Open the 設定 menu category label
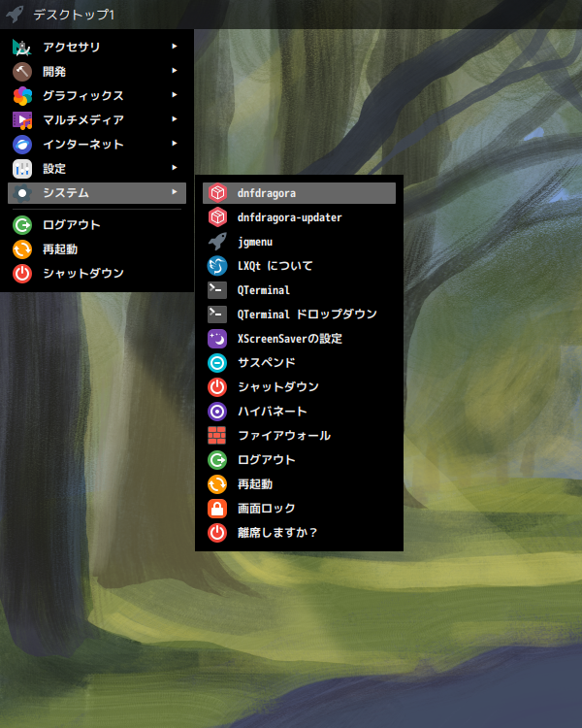Image resolution: width=582 pixels, height=728 pixels. click(54, 169)
